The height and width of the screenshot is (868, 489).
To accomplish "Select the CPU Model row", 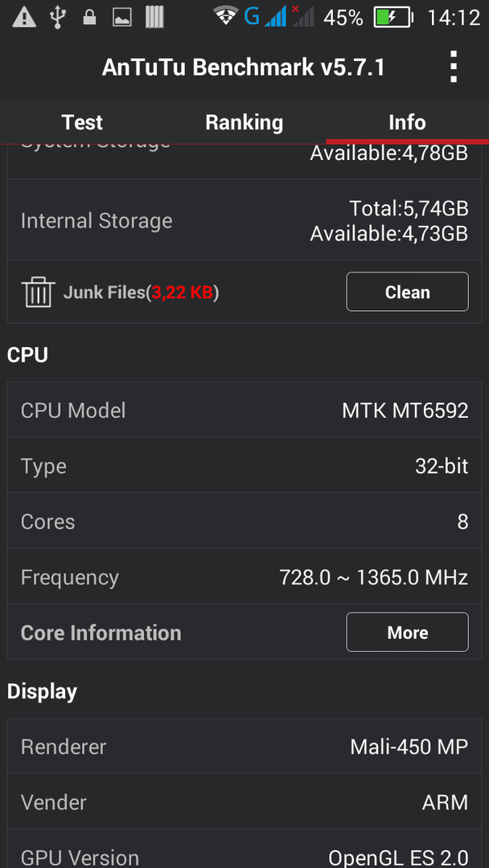I will [x=244, y=410].
